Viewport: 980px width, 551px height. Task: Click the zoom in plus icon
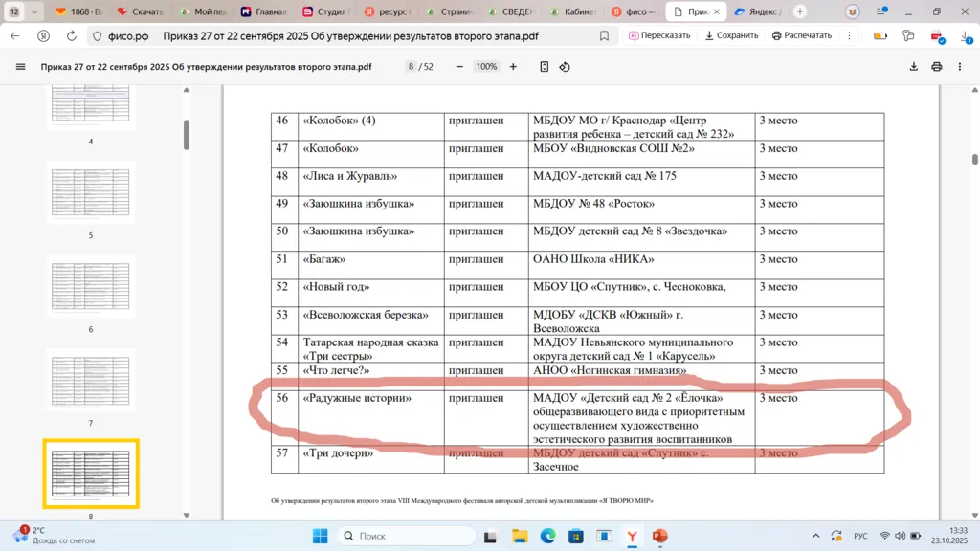click(x=513, y=67)
